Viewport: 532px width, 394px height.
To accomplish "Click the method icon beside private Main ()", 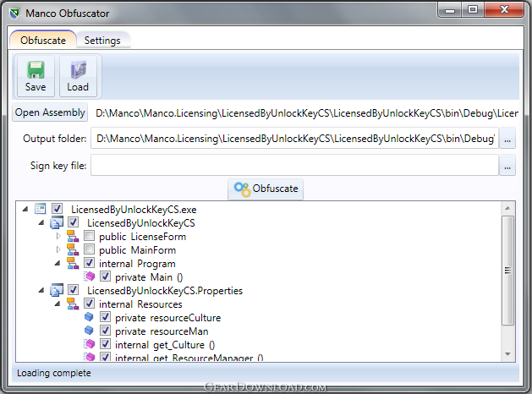I will click(90, 276).
